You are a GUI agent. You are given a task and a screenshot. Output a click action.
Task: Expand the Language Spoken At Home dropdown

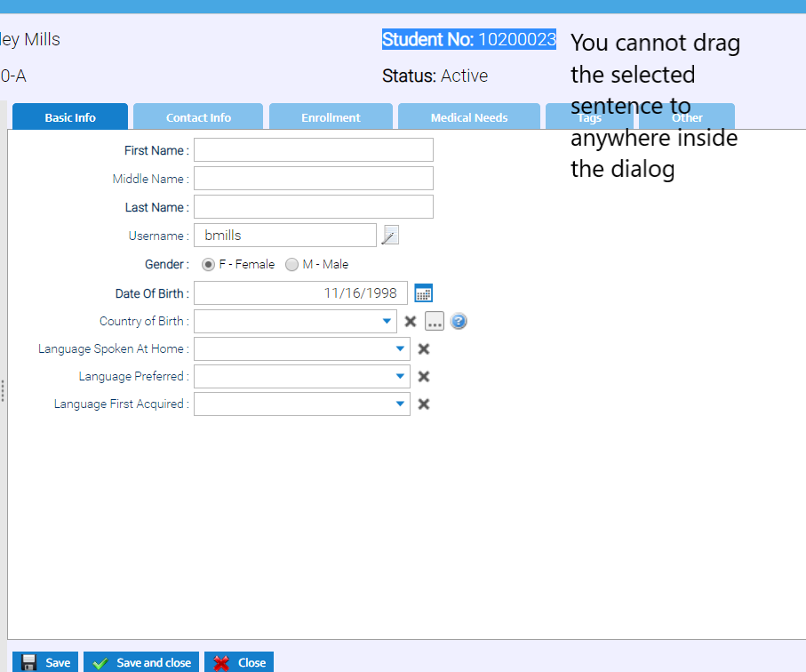(400, 349)
